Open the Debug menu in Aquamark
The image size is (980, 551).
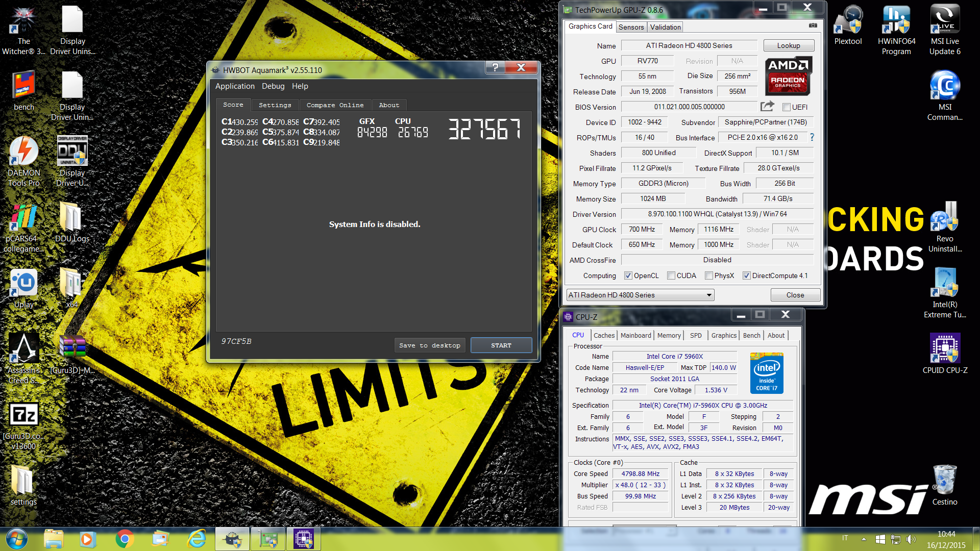tap(273, 86)
